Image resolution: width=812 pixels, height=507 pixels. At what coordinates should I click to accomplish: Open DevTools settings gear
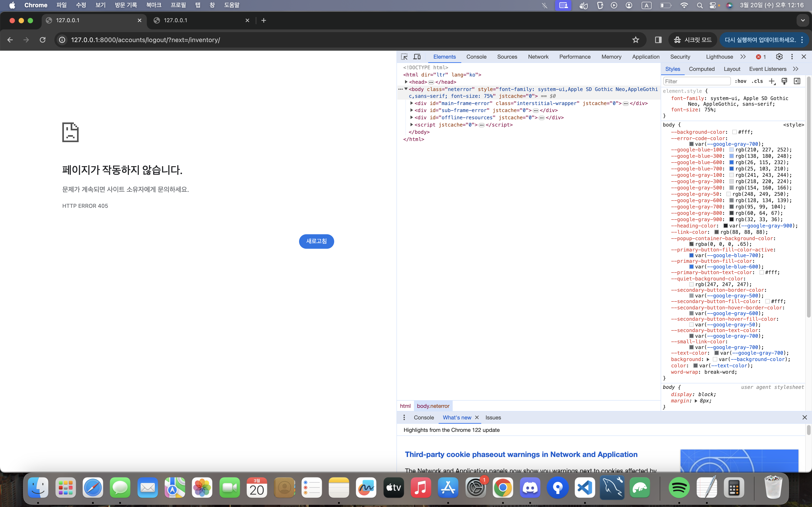779,57
